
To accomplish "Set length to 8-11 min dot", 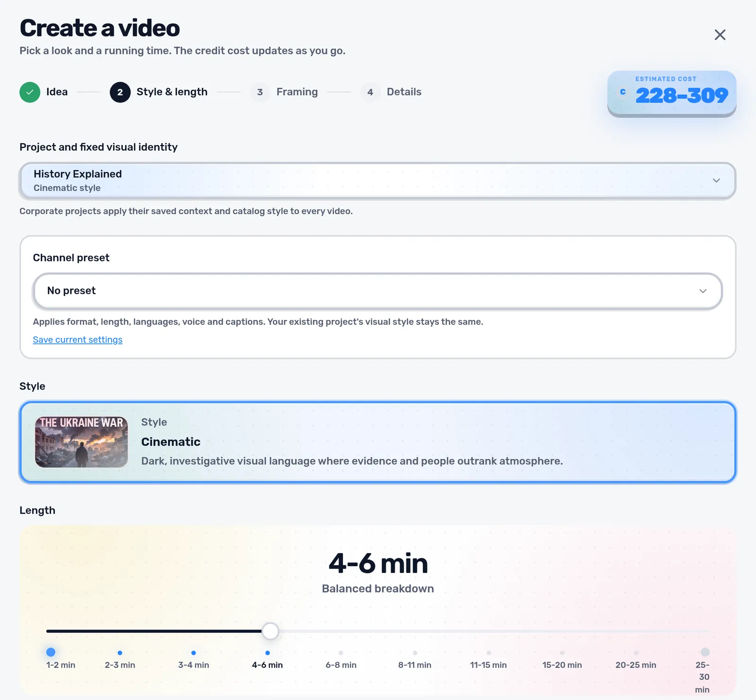I will click(x=415, y=653).
